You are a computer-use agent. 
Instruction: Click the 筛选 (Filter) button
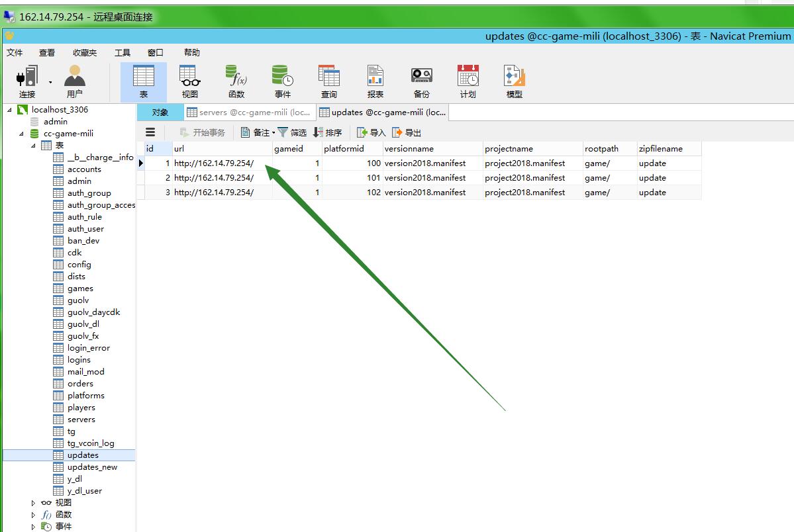coord(292,133)
